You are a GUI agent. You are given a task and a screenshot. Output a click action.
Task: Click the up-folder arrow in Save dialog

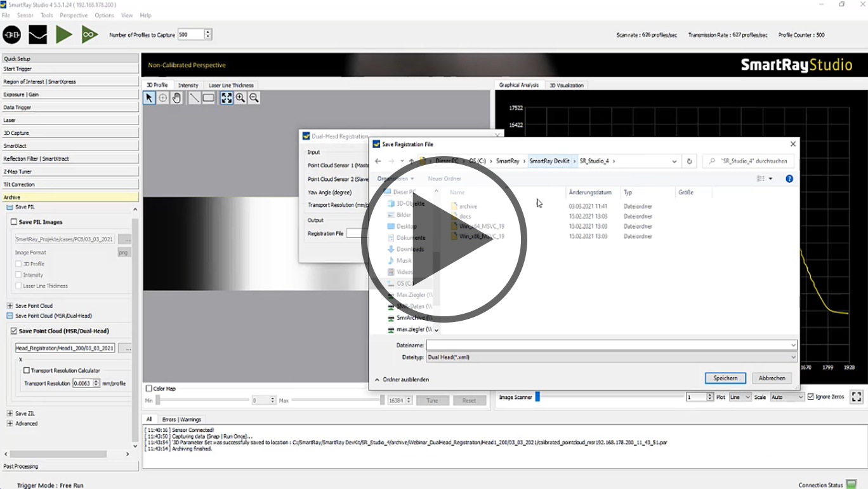(411, 161)
